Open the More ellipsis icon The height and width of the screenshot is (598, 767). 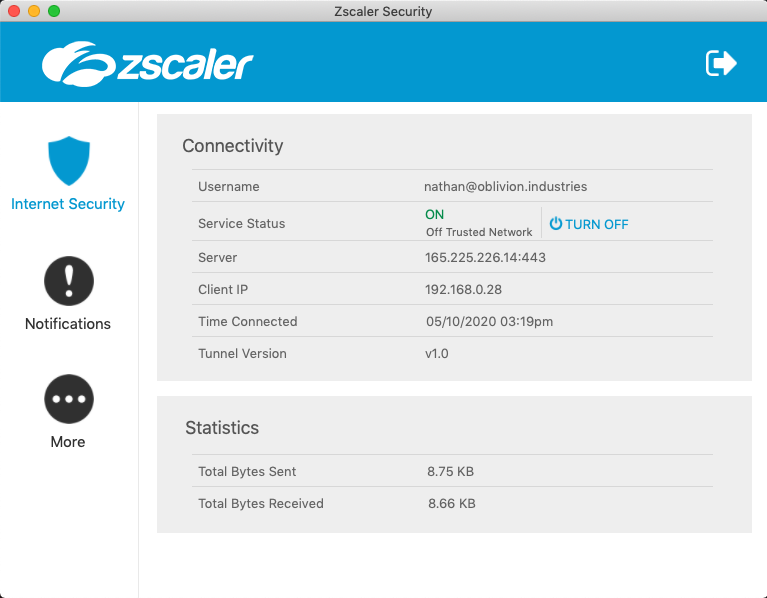coord(69,399)
